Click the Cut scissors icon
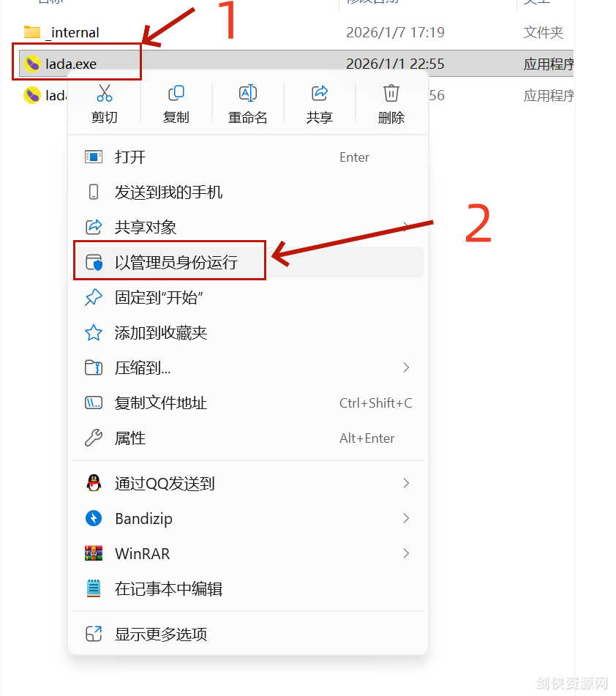Image resolution: width=616 pixels, height=696 pixels. 105,93
